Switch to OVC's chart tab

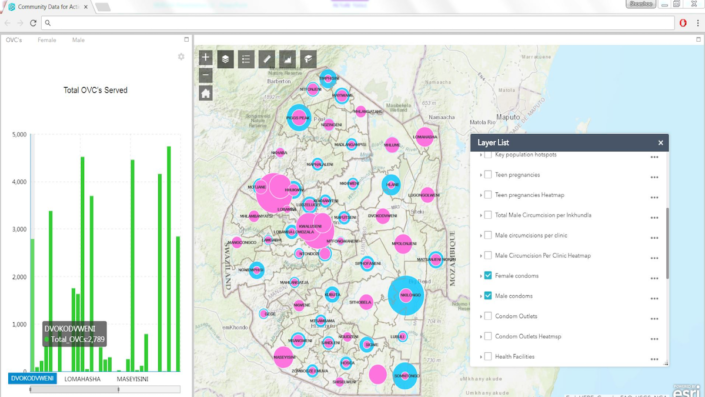(x=14, y=40)
